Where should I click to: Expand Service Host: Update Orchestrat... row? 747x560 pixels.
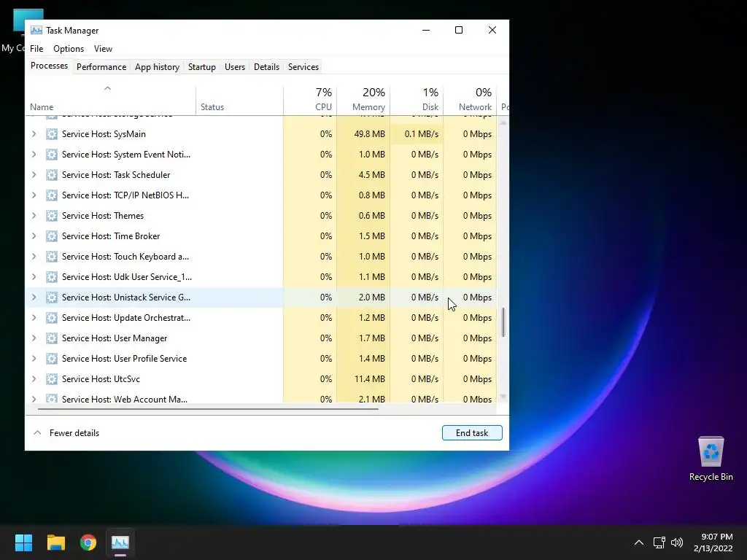click(34, 318)
